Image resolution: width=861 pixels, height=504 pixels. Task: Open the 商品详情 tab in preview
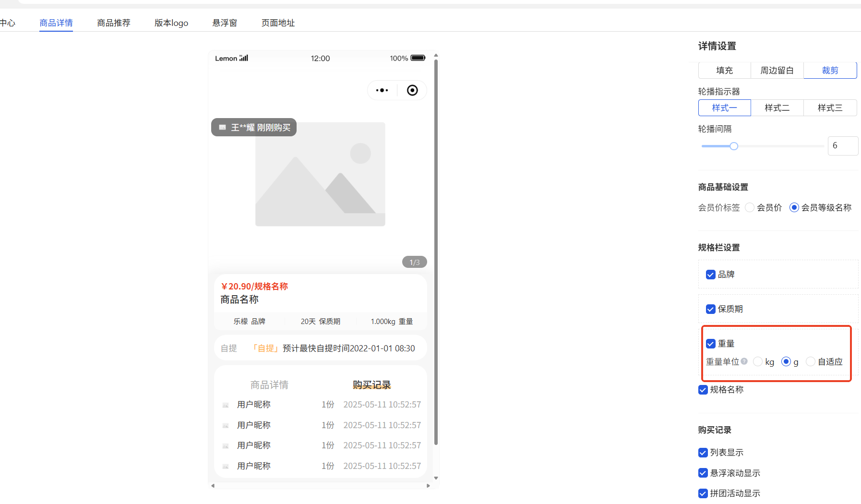coord(269,385)
